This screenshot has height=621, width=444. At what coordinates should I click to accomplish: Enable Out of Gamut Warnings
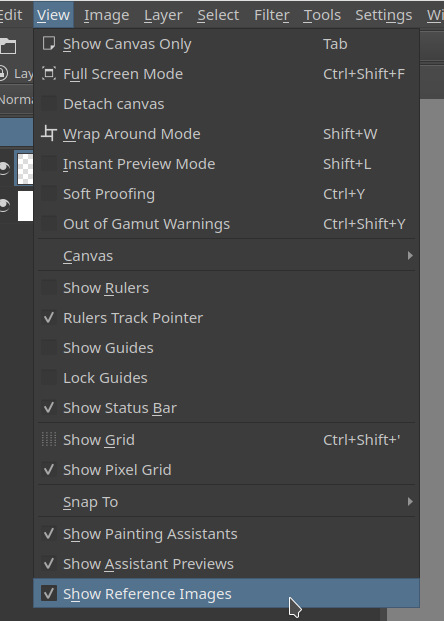point(49,224)
